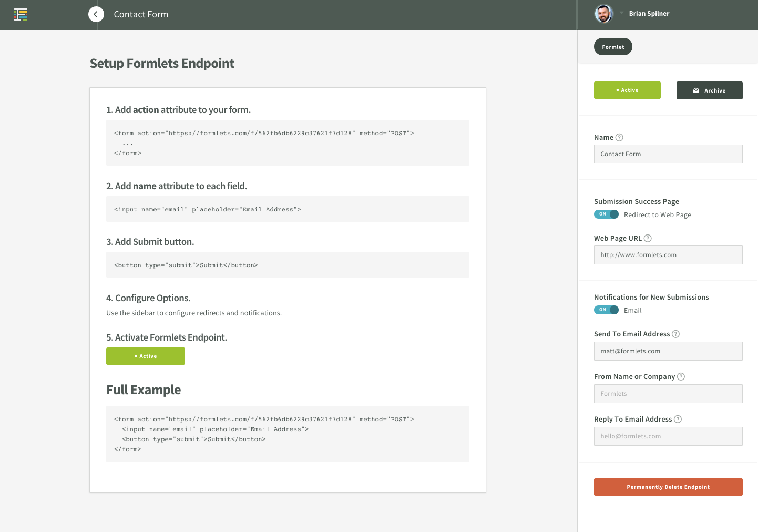Click the Permanently Delete Endpoint button
This screenshot has width=758, height=532.
point(668,487)
